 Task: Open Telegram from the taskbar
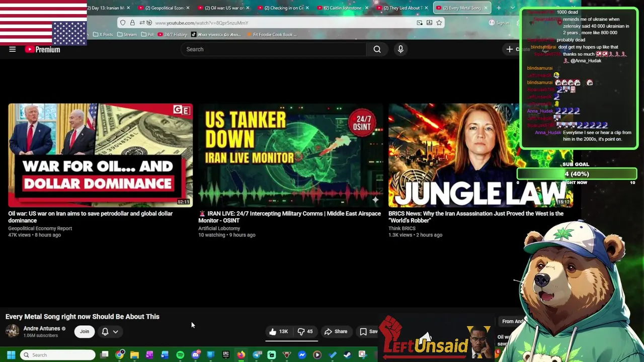(257, 355)
